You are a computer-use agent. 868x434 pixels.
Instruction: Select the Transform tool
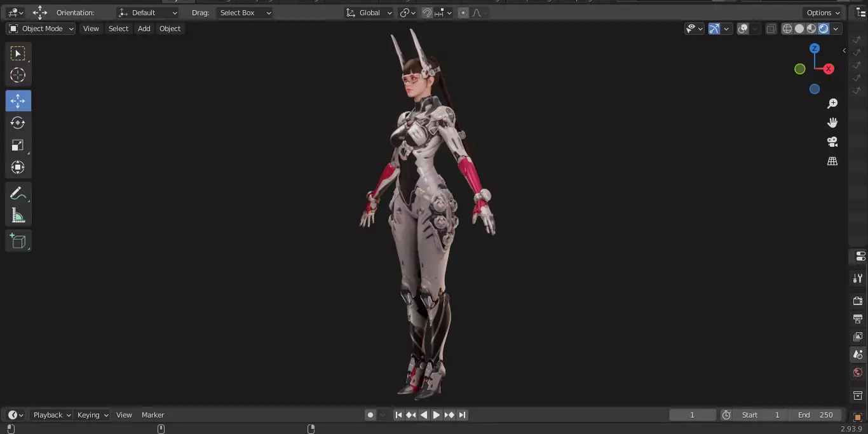click(x=18, y=167)
